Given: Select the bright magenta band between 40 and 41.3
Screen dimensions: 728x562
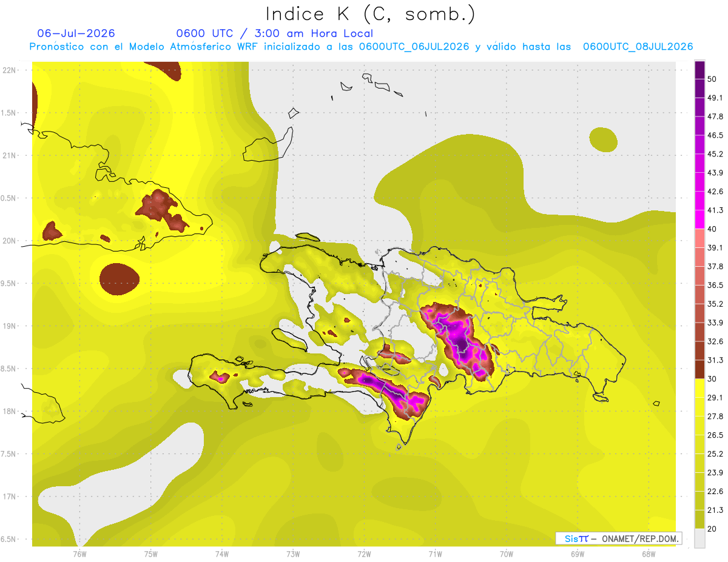Looking at the screenshot, I should tap(699, 219).
